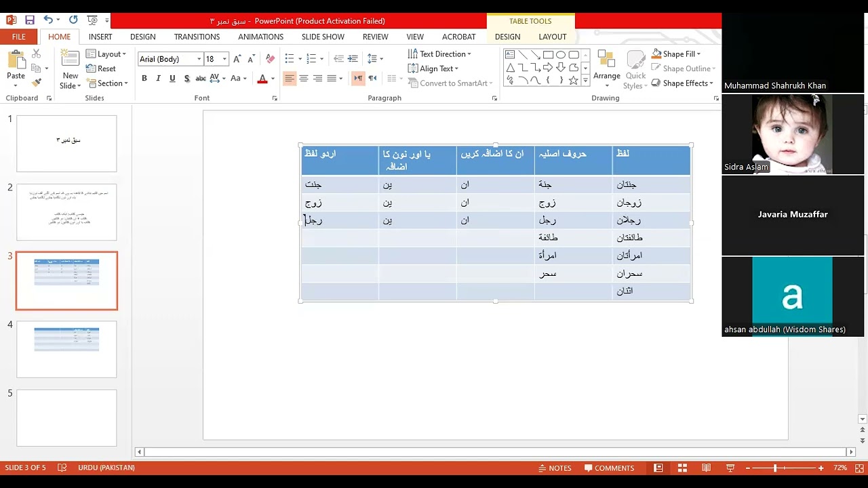Screen dimensions: 868x488
Task: Open the FILE tab
Action: tap(19, 37)
